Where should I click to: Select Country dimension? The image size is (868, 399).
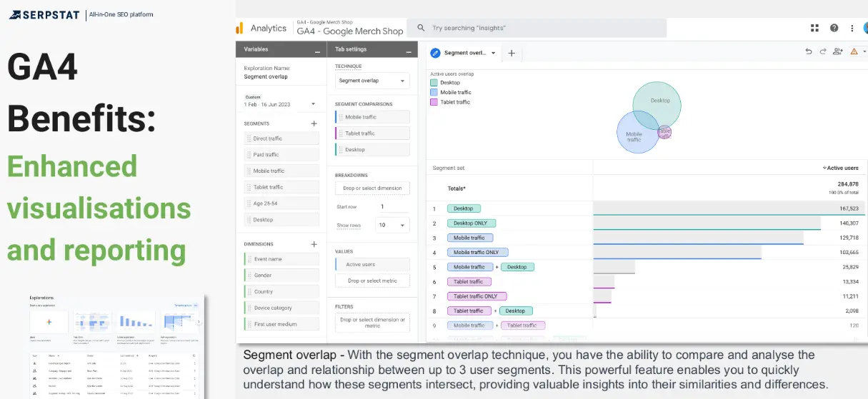point(281,292)
